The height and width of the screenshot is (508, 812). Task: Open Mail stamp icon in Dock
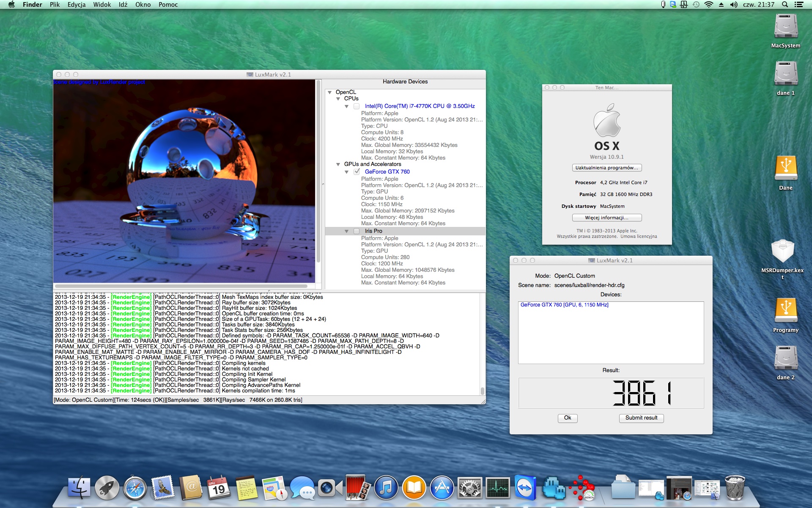pyautogui.click(x=163, y=488)
